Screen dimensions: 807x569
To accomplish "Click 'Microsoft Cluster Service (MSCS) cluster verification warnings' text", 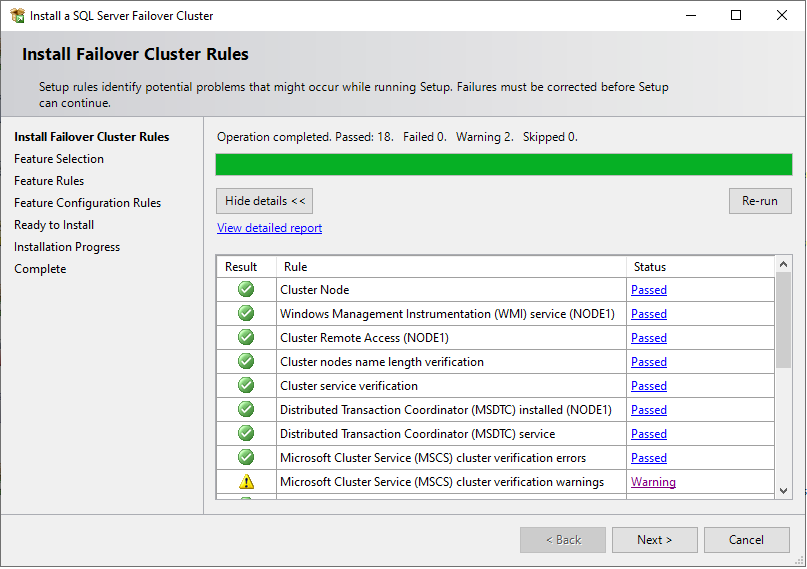I will (442, 482).
